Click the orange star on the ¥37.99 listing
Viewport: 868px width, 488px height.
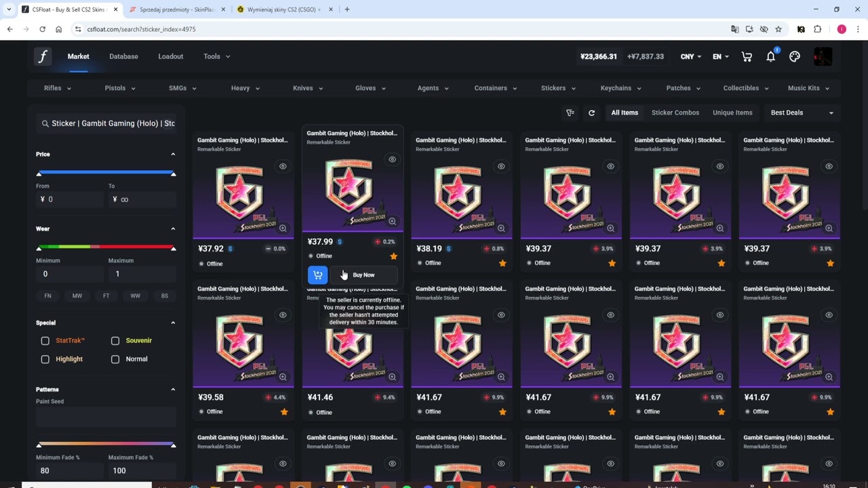393,256
